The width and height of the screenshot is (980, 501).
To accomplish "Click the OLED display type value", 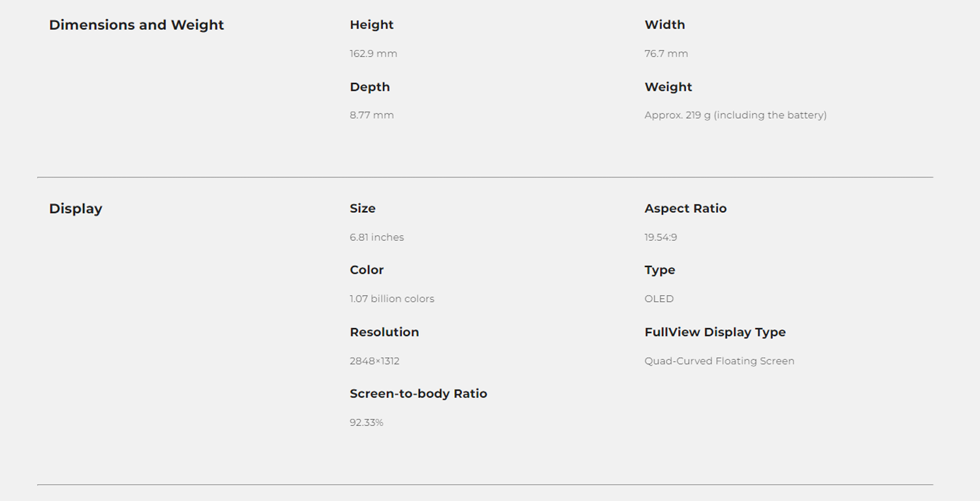I will (659, 299).
